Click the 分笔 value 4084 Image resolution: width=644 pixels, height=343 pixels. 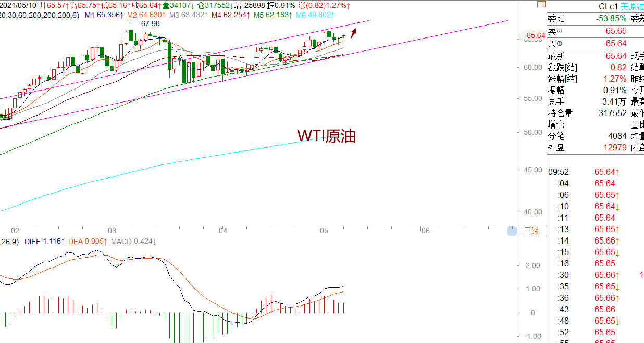(x=617, y=136)
